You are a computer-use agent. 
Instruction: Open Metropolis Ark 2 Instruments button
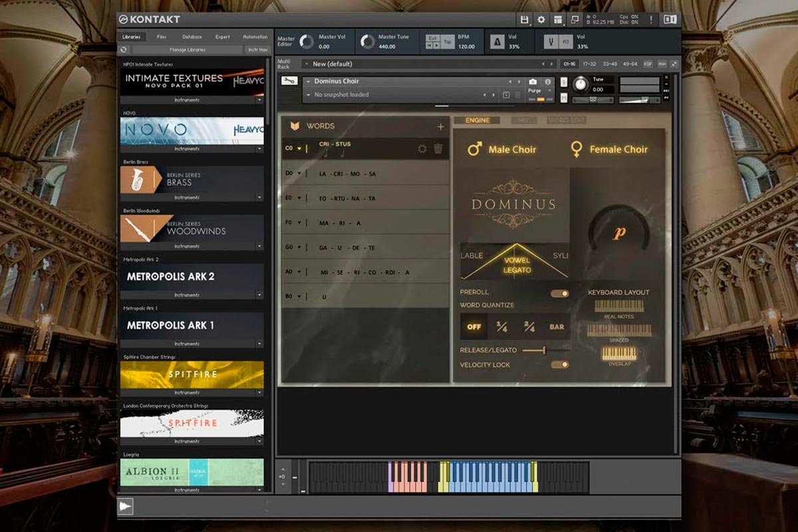[x=187, y=295]
